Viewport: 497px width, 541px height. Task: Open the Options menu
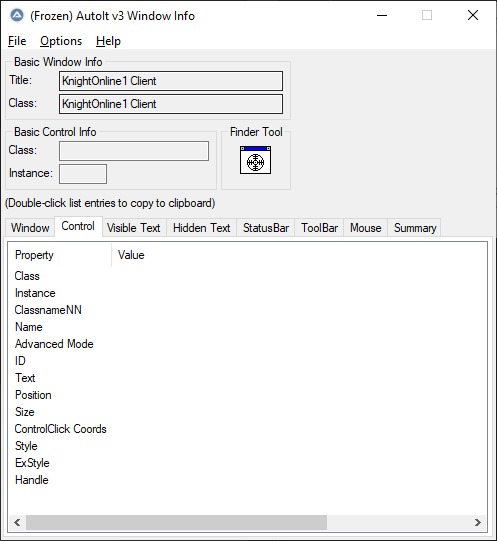(61, 41)
